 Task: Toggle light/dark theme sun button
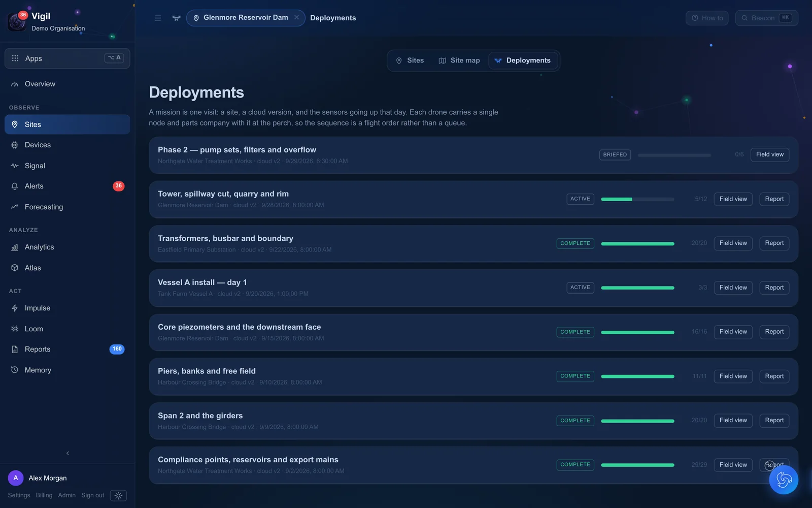tap(118, 495)
